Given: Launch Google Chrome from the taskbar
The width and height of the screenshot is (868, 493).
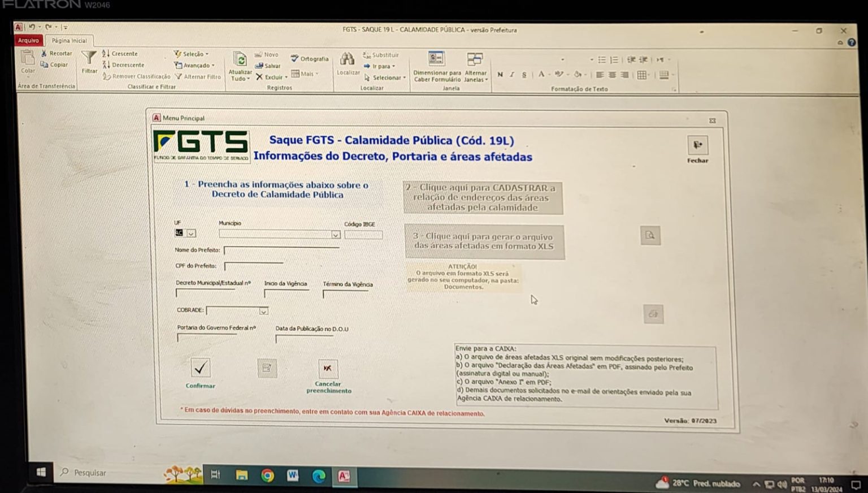Looking at the screenshot, I should click(267, 475).
